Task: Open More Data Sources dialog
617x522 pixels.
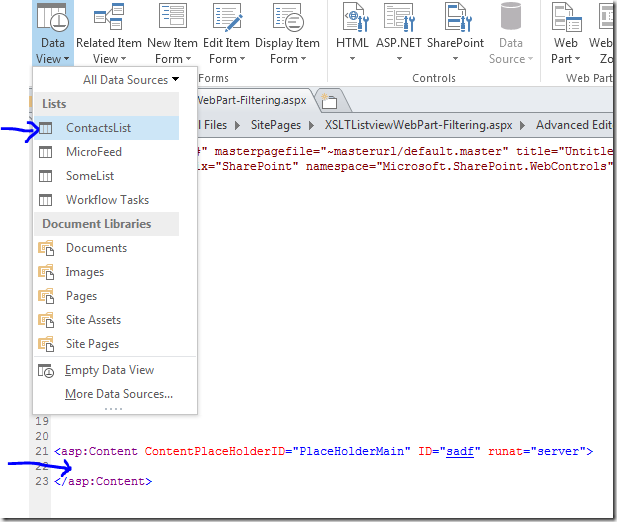Action: pyautogui.click(x=118, y=394)
